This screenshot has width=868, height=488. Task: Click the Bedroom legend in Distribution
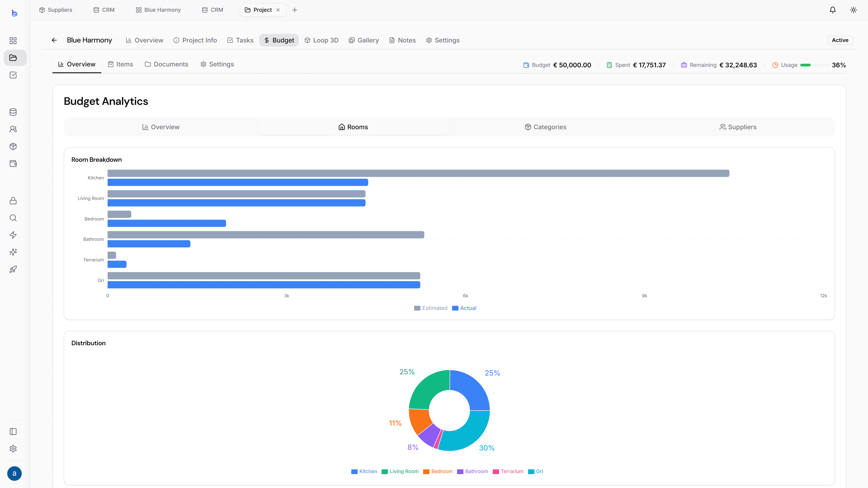438,472
